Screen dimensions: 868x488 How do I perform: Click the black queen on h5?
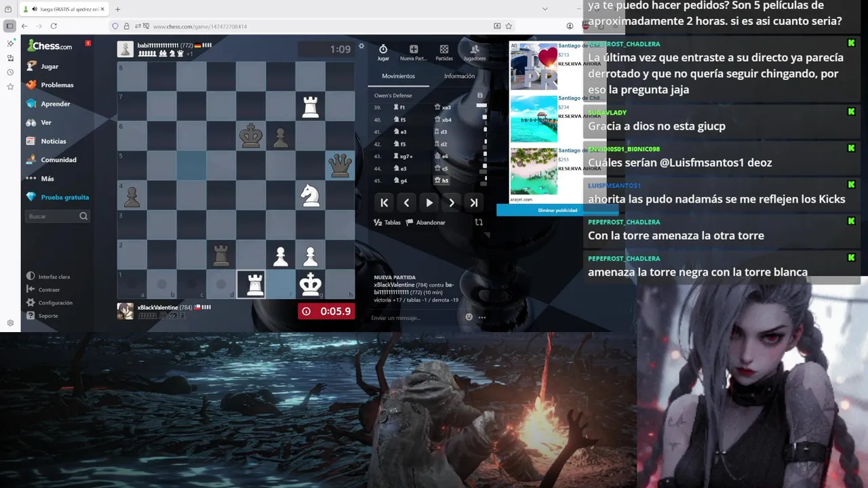pyautogui.click(x=340, y=165)
